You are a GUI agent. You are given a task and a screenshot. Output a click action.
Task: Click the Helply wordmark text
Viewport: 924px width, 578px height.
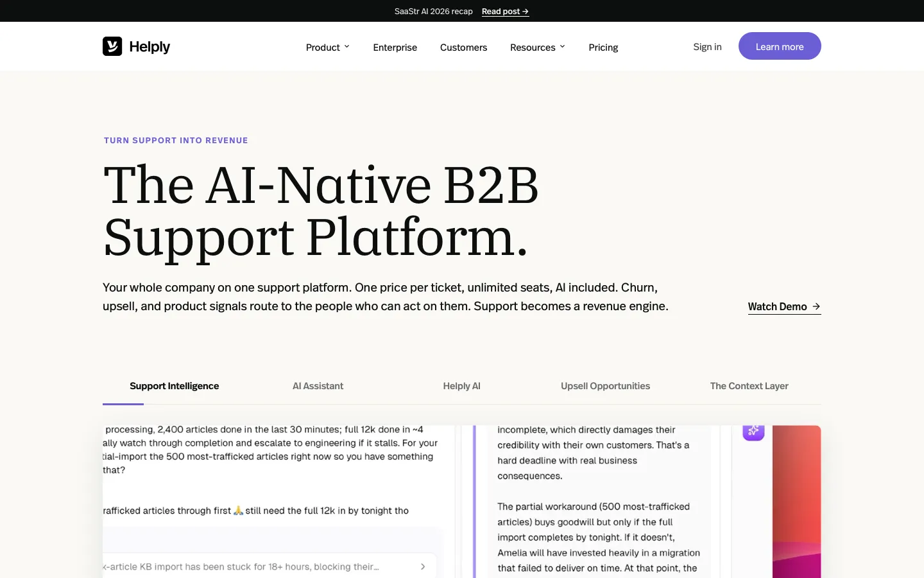150,47
